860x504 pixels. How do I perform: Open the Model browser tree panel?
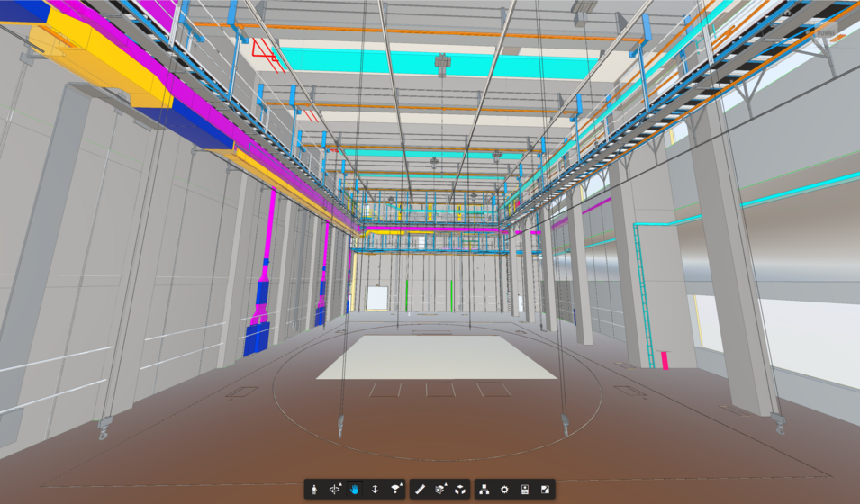484,490
